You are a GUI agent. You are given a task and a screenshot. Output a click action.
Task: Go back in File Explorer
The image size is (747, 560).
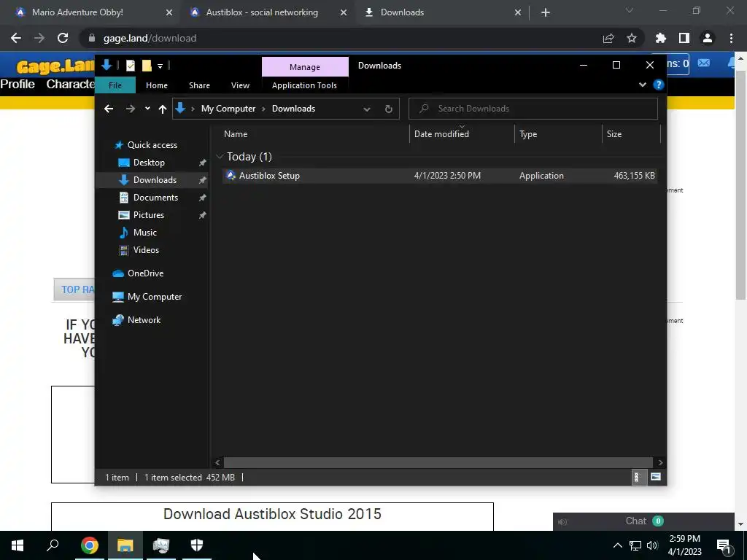pyautogui.click(x=109, y=109)
